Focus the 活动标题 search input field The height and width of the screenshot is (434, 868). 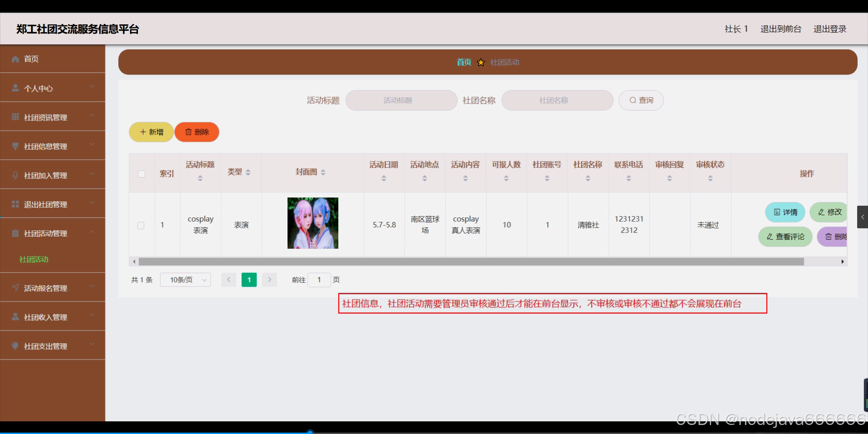(x=401, y=100)
